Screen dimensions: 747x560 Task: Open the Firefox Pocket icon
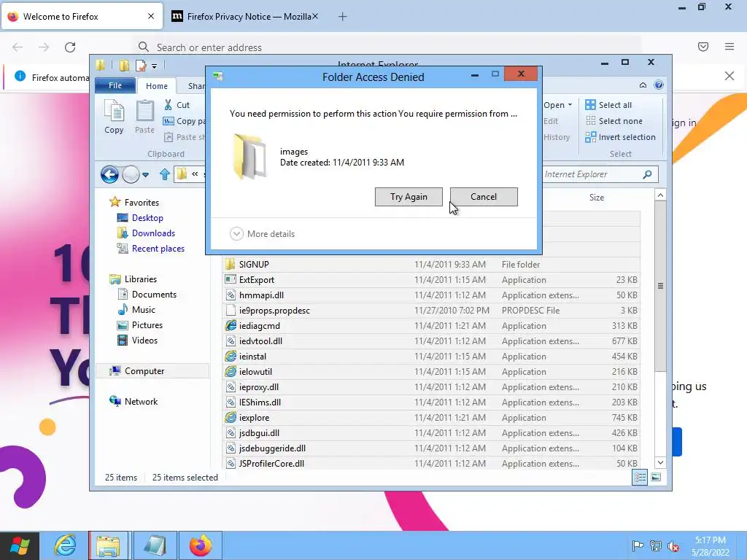pos(703,47)
